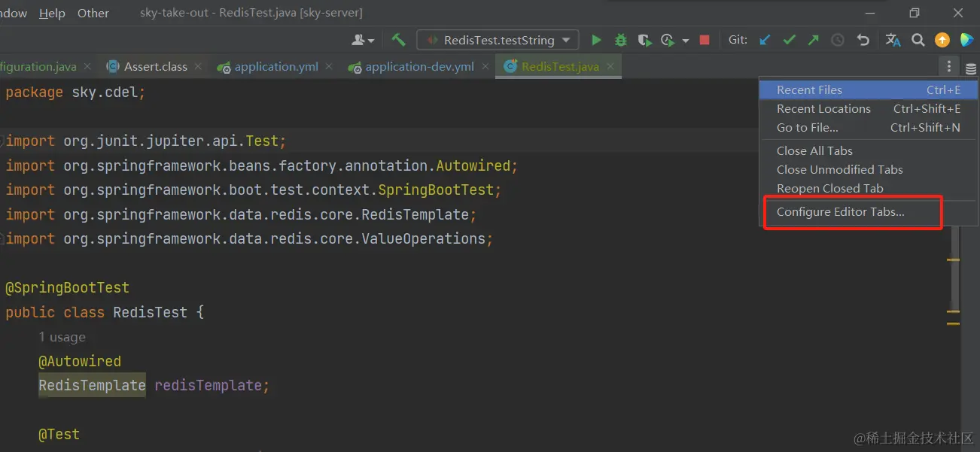
Task: Click Git Commit green checkmark
Action: coord(790,40)
